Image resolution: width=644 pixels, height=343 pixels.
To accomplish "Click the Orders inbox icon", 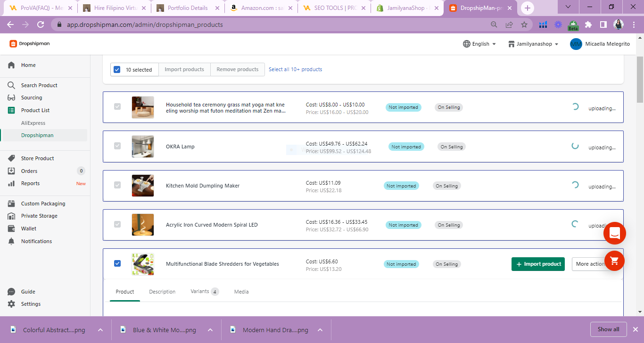I will pos(11,171).
